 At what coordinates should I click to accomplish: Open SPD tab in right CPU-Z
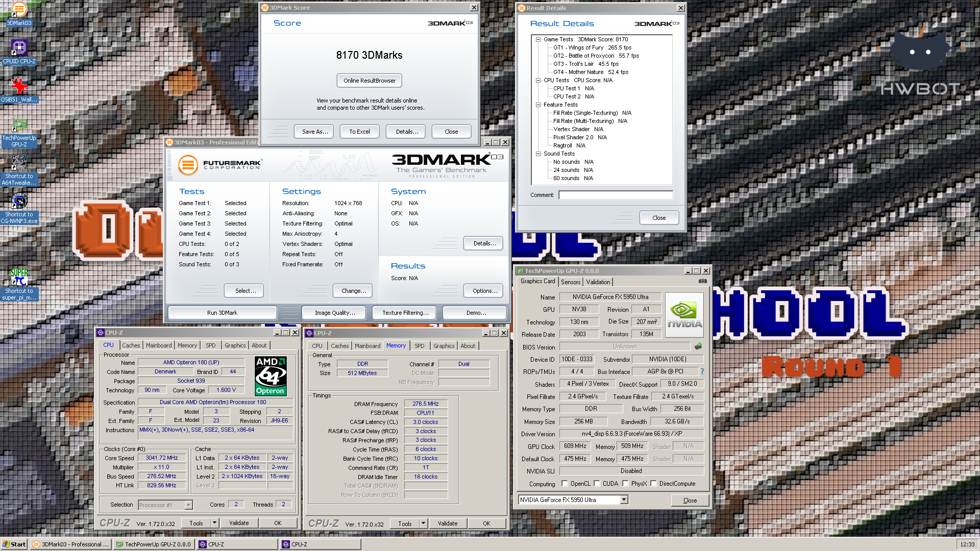[x=420, y=346]
